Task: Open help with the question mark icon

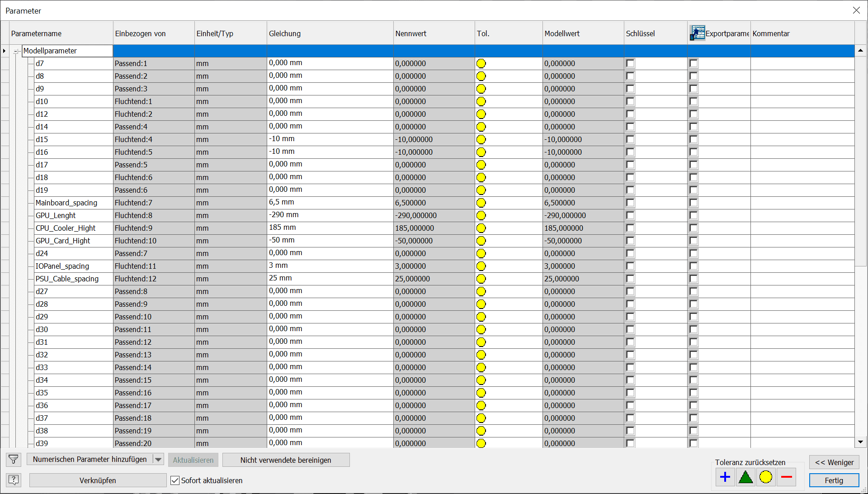Action: tap(14, 480)
